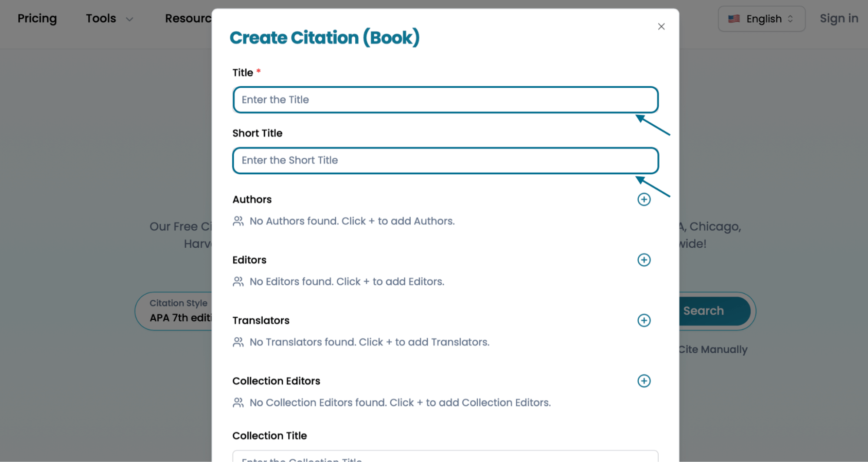This screenshot has width=868, height=462.
Task: Click the Search button
Action: (703, 311)
